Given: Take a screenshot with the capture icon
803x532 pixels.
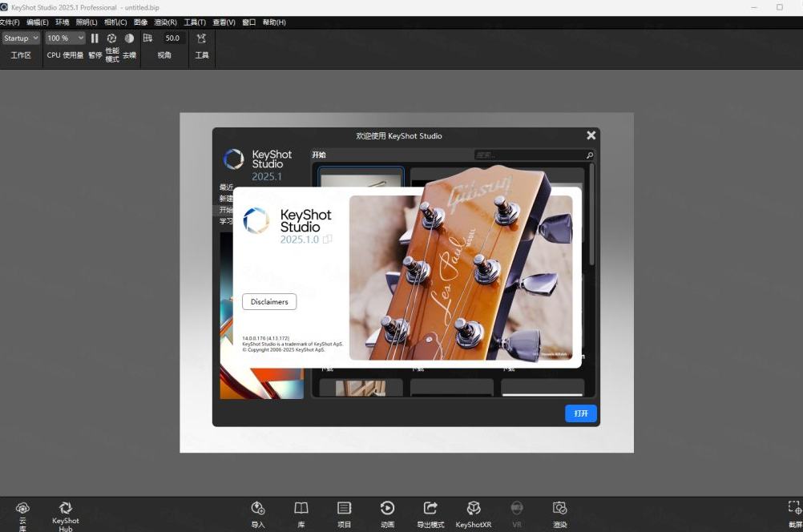Looking at the screenshot, I should coord(795,508).
